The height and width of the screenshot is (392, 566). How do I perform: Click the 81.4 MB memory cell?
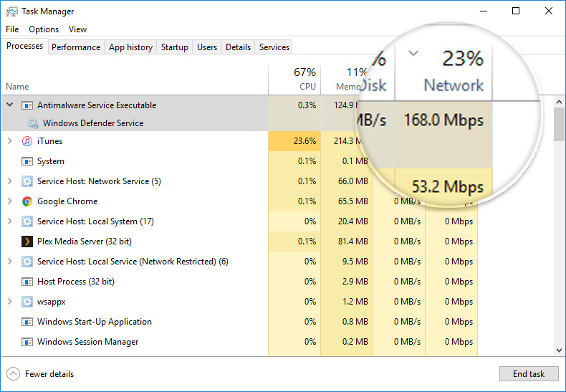point(347,242)
